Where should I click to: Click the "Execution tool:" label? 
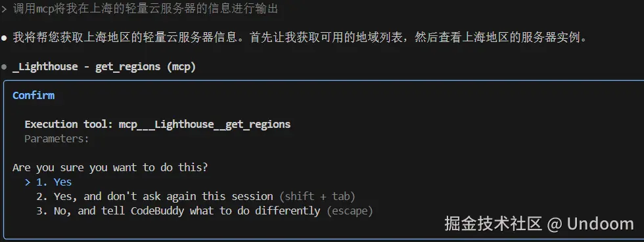(68, 125)
